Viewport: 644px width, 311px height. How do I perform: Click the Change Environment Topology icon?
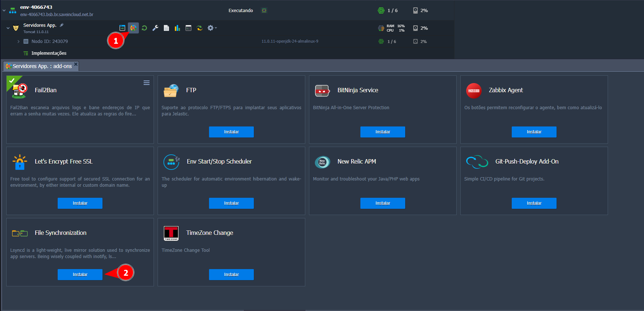point(122,28)
